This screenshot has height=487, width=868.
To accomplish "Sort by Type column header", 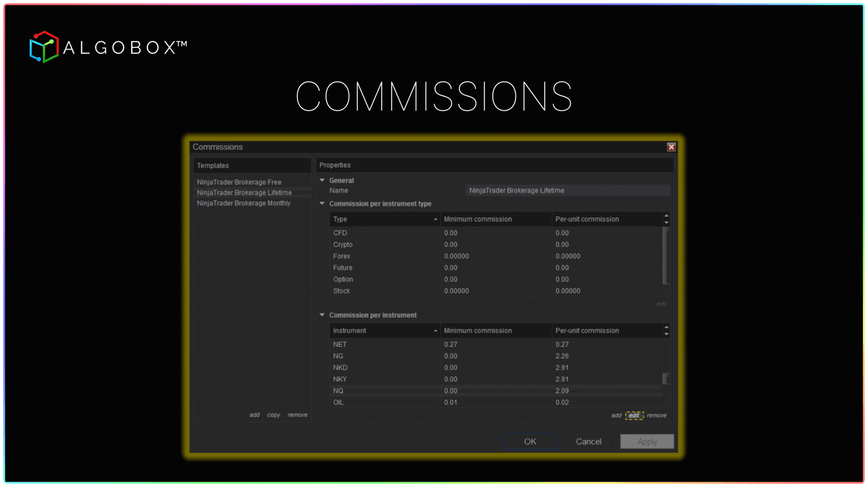I will pos(384,219).
